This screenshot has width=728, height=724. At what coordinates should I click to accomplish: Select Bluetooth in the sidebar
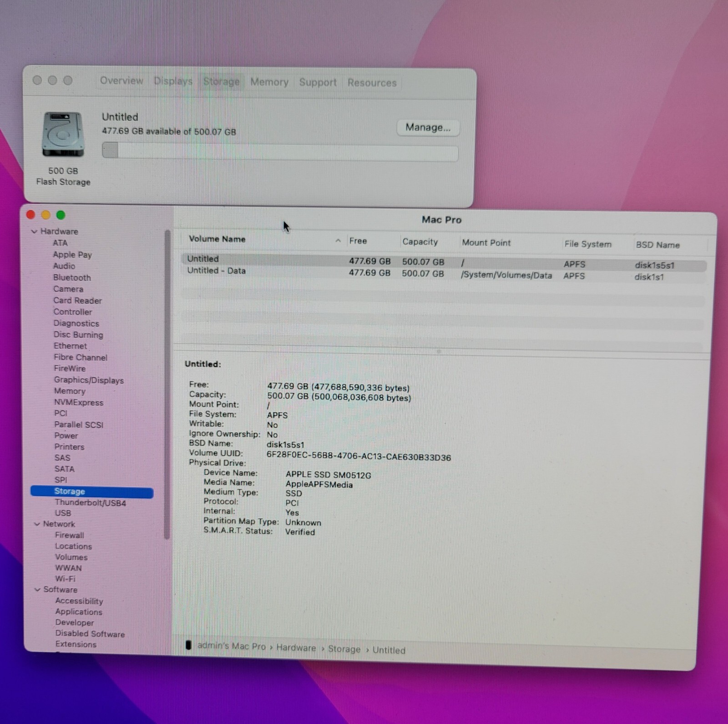(72, 277)
